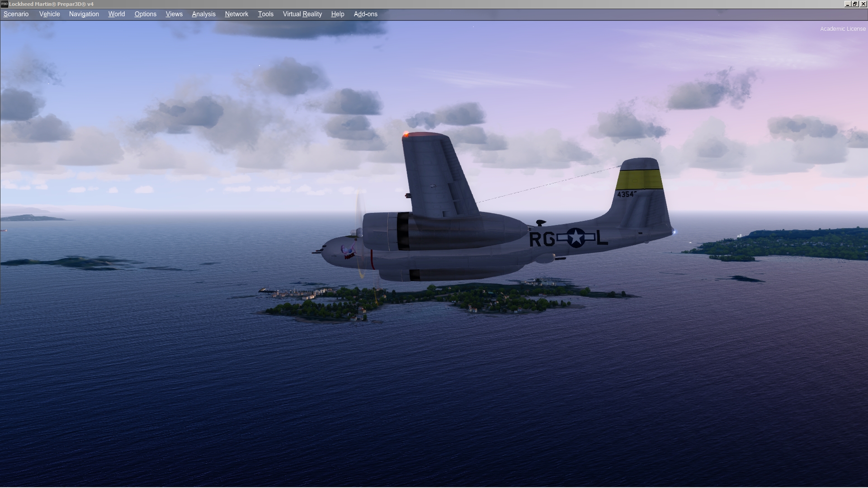Open the Views menu
This screenshot has height=488, width=868.
coord(174,14)
